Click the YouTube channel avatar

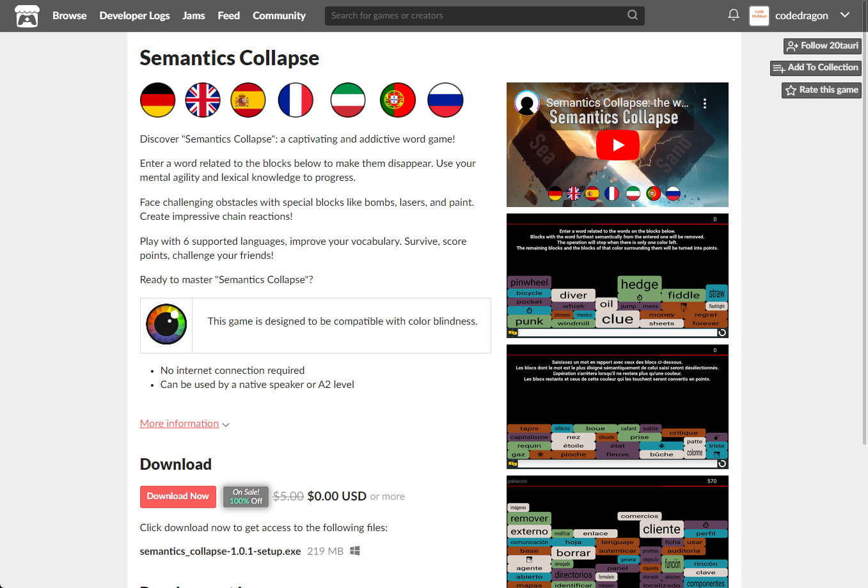[x=527, y=103]
